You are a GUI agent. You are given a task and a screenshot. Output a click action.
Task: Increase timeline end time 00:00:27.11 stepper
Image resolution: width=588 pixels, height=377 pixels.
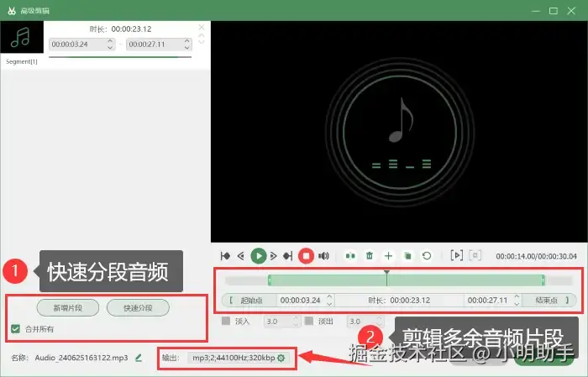click(x=517, y=296)
